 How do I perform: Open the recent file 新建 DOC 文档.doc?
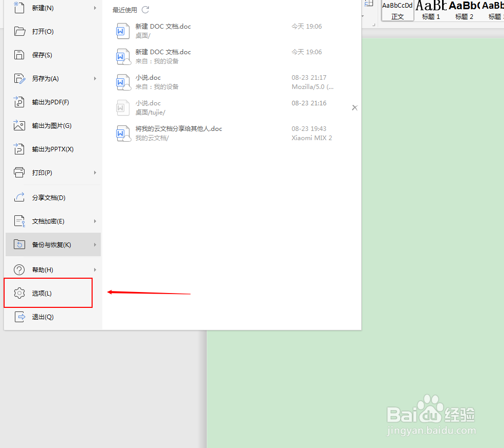(x=163, y=26)
